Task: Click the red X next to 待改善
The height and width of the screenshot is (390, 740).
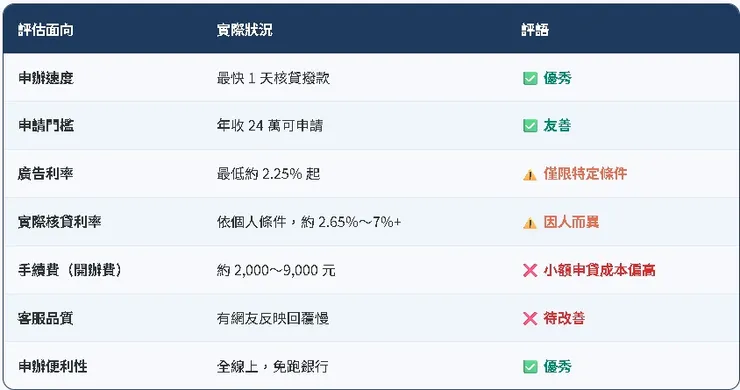Action: coord(530,318)
